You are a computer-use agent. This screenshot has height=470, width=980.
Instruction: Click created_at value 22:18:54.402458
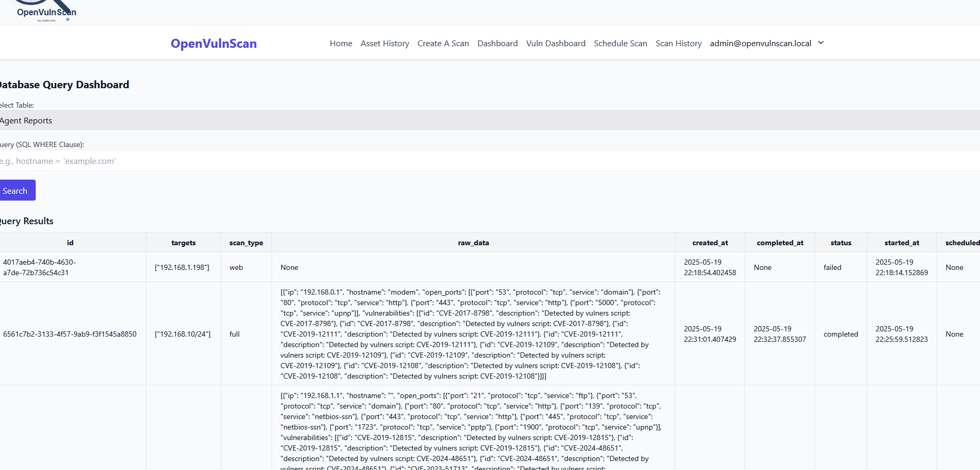pos(710,267)
